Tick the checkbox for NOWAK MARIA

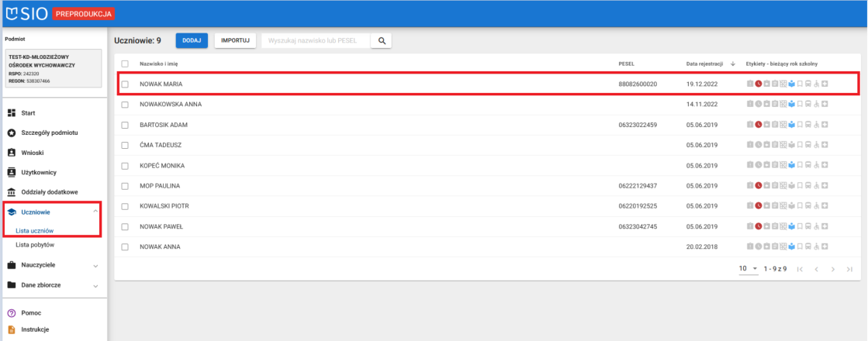coord(125,84)
